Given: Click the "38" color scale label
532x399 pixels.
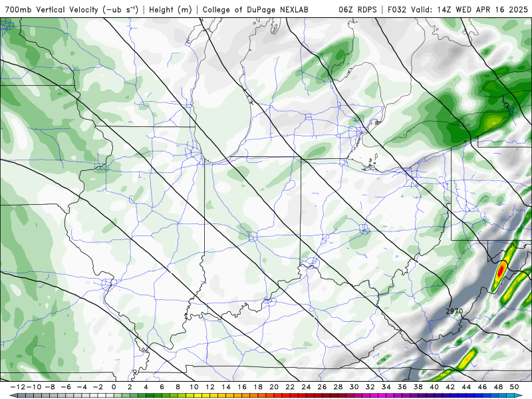Looking at the screenshot, I should click(418, 387).
